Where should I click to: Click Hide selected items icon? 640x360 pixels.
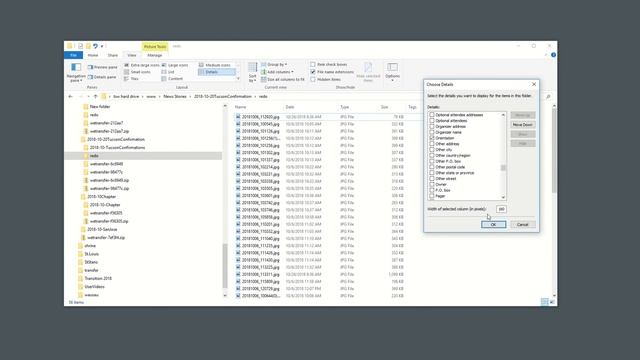point(368,67)
